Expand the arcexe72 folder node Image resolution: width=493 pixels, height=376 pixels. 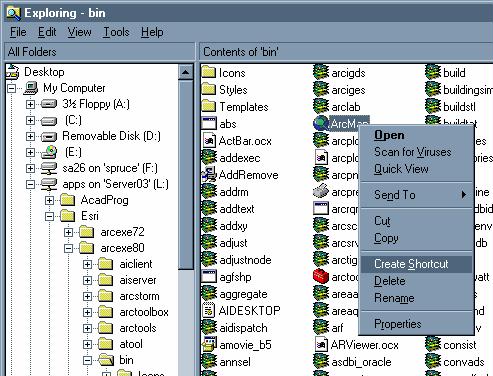(x=68, y=232)
